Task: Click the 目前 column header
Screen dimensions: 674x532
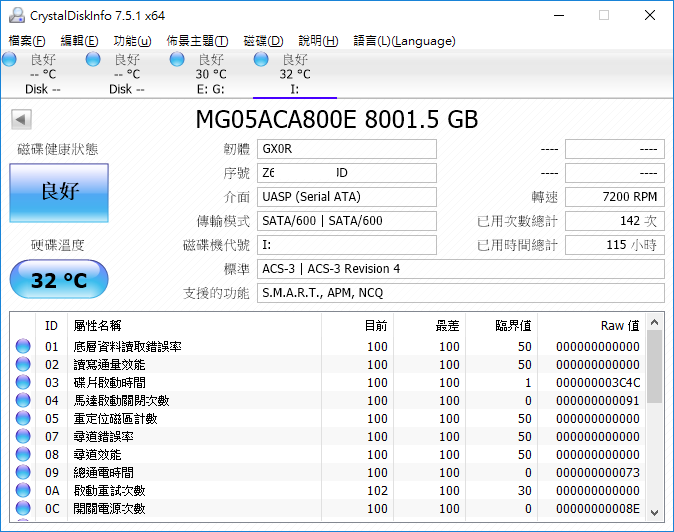Action: point(358,325)
